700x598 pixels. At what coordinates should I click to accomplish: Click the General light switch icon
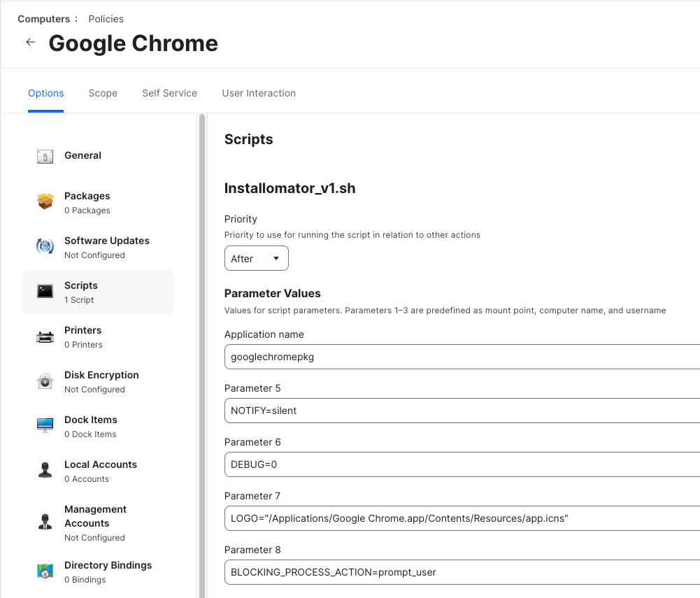click(x=45, y=156)
